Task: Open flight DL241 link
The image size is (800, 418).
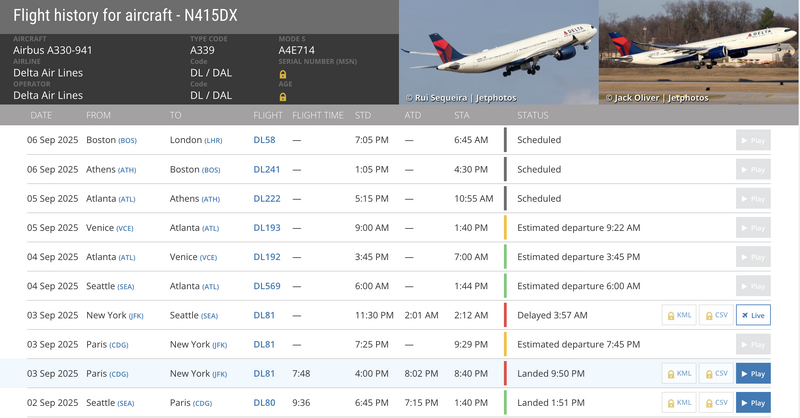Action: tap(266, 169)
